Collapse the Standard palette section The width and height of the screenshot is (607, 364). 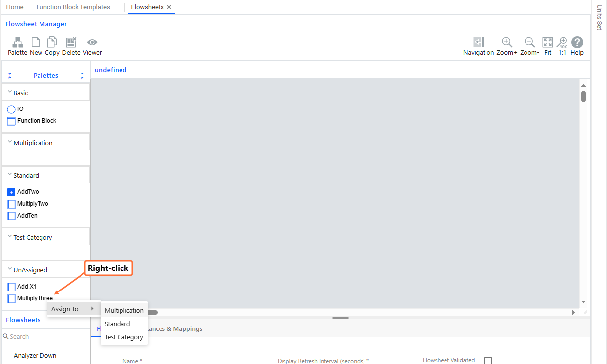[10, 175]
